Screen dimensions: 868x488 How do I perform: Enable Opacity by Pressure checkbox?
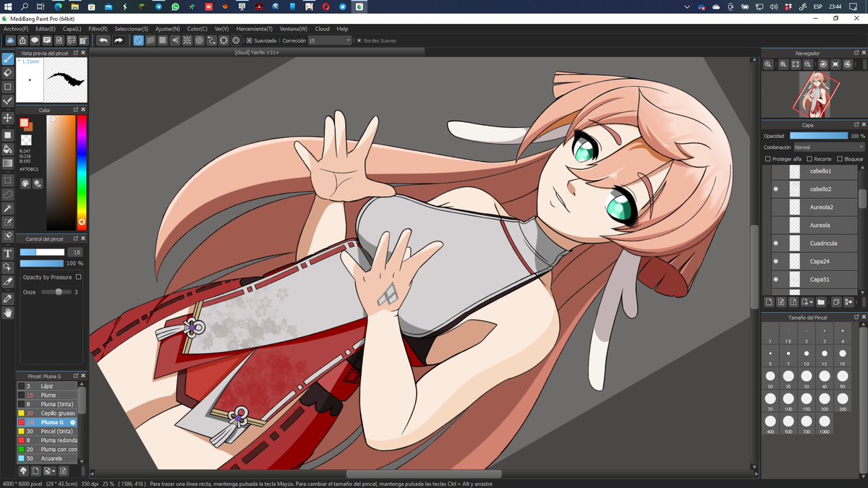coord(78,277)
